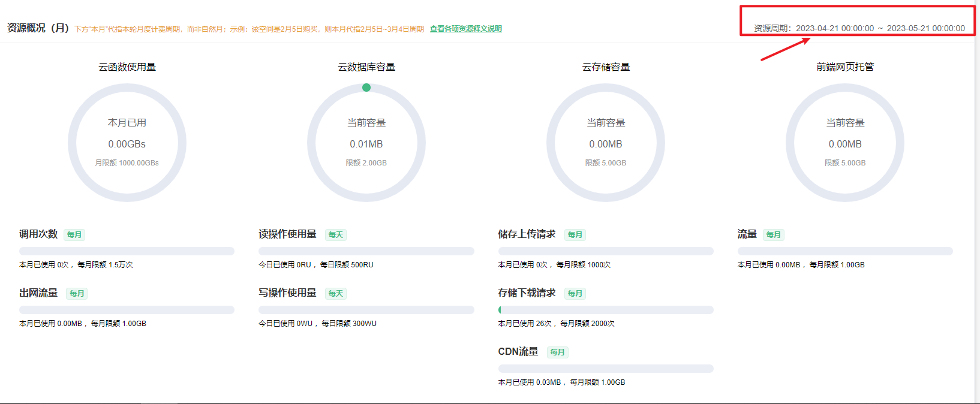Viewport: 980px width, 404px height.
Task: Click the 云存储容量 circular gauge
Action: coord(606,143)
